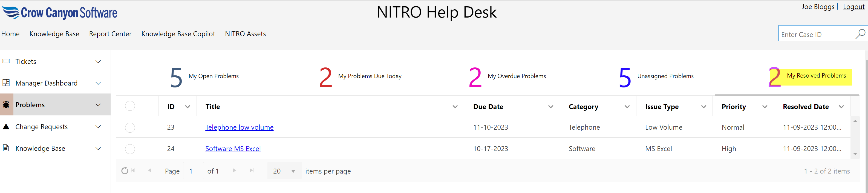Click the Logout link
Screen dimensions: 868x193
(x=853, y=7)
